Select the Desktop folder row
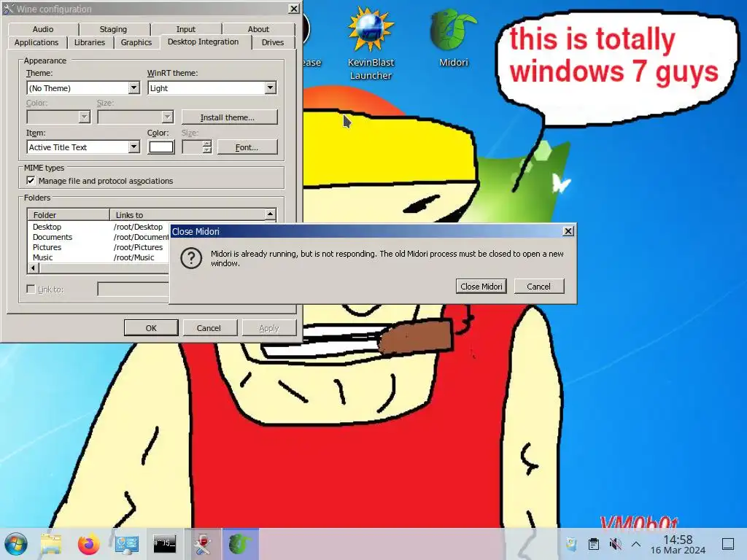The image size is (747, 560). pyautogui.click(x=98, y=227)
